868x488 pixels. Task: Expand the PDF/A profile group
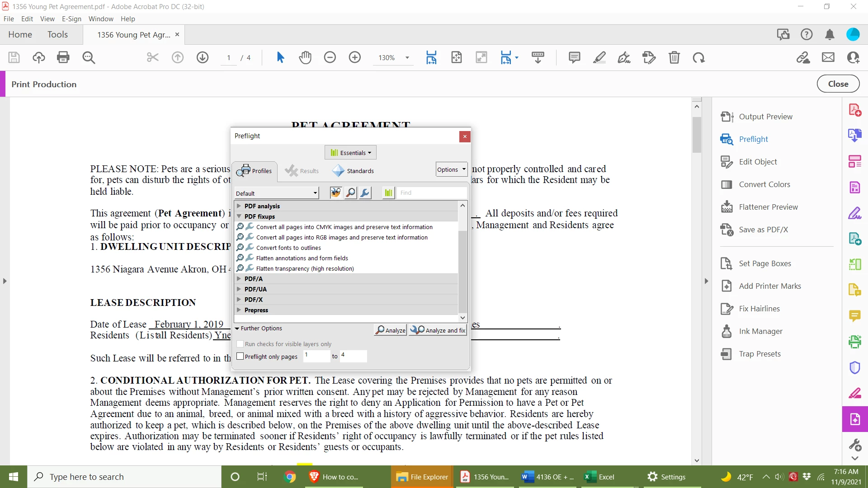239,279
